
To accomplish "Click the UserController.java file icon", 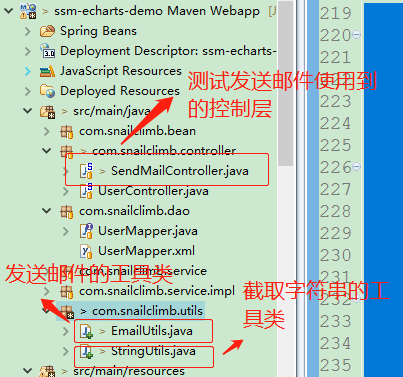I will click(x=86, y=191).
